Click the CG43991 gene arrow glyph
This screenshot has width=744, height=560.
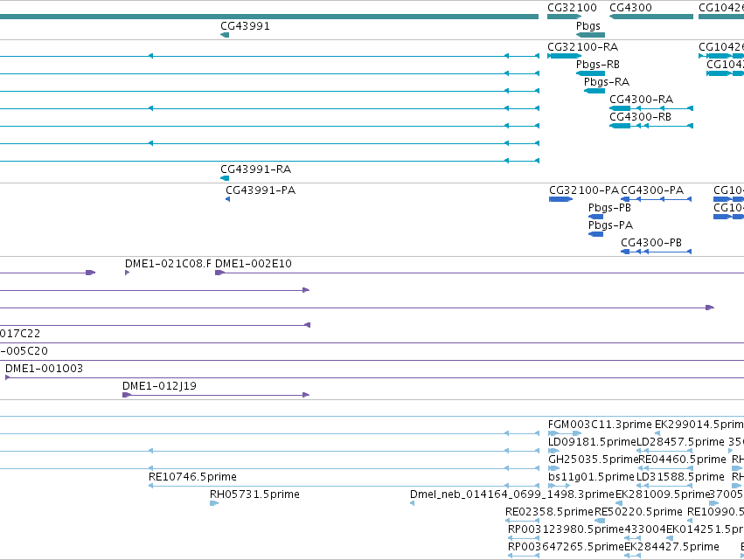click(225, 35)
